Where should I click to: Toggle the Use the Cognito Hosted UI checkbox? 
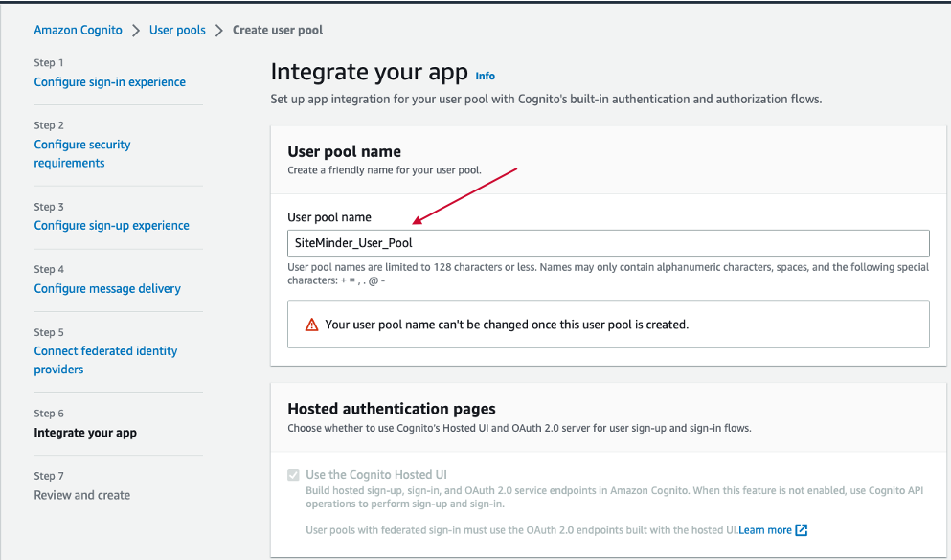(x=294, y=475)
